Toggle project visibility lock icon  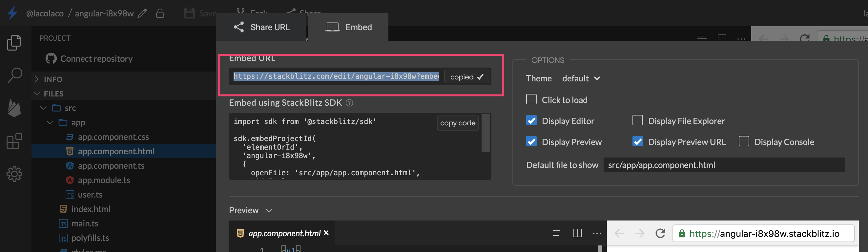click(160, 13)
